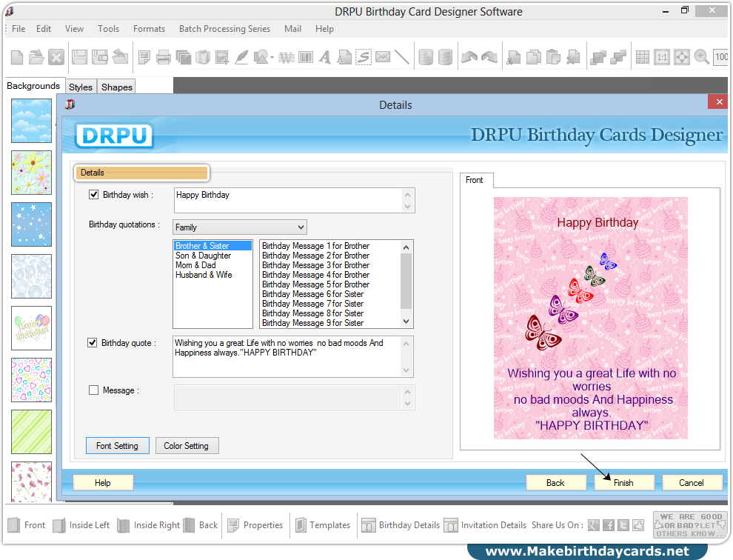This screenshot has height=560, width=733.
Task: Open the Color Setting dialog
Action: [x=187, y=445]
